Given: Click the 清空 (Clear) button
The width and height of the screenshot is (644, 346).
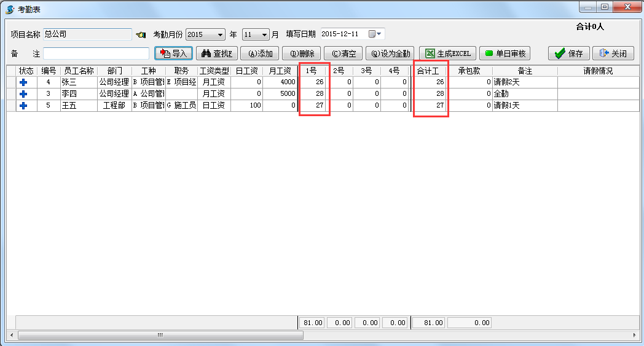Looking at the screenshot, I should pos(344,53).
